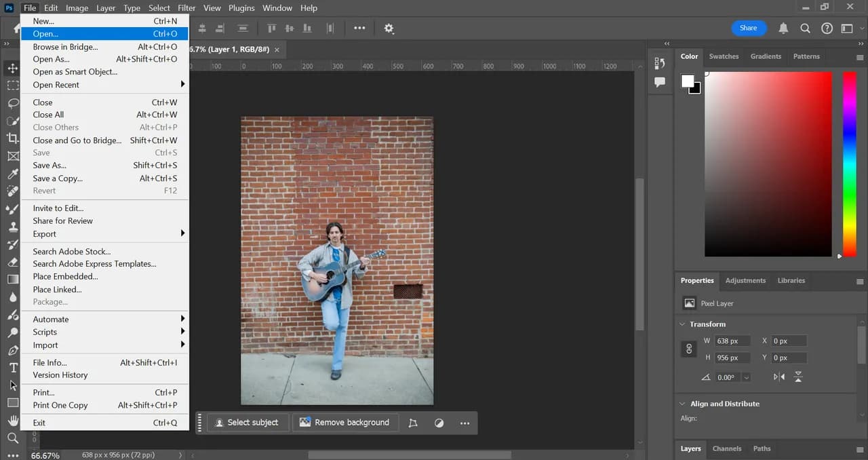Collapse the Transform section
The height and width of the screenshot is (460, 868).
point(682,324)
